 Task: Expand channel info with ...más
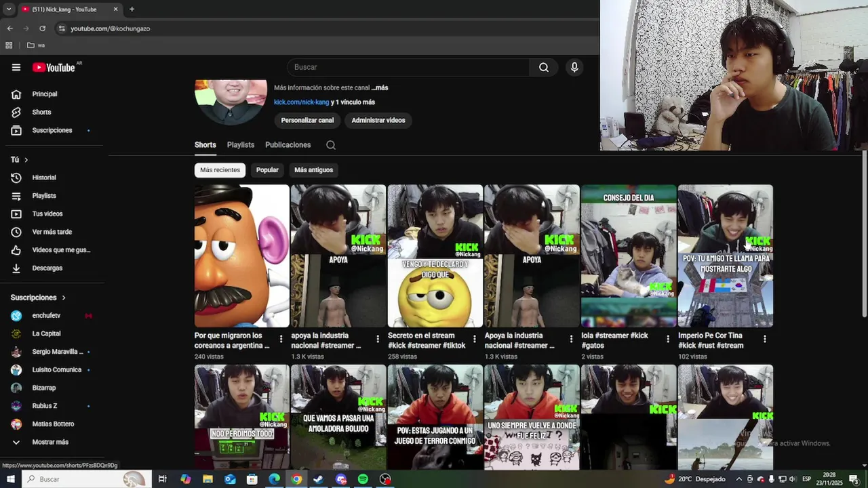point(380,88)
